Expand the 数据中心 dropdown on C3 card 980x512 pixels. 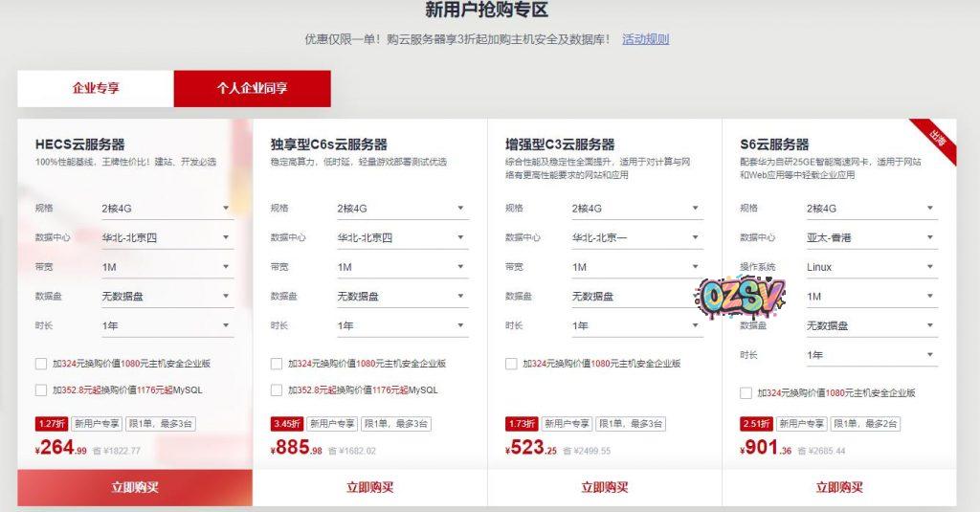pyautogui.click(x=636, y=237)
